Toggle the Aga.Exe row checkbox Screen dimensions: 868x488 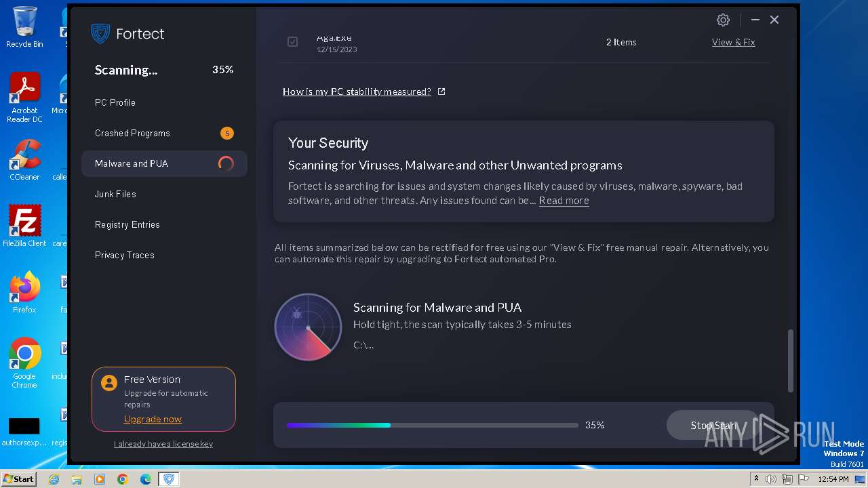[292, 42]
